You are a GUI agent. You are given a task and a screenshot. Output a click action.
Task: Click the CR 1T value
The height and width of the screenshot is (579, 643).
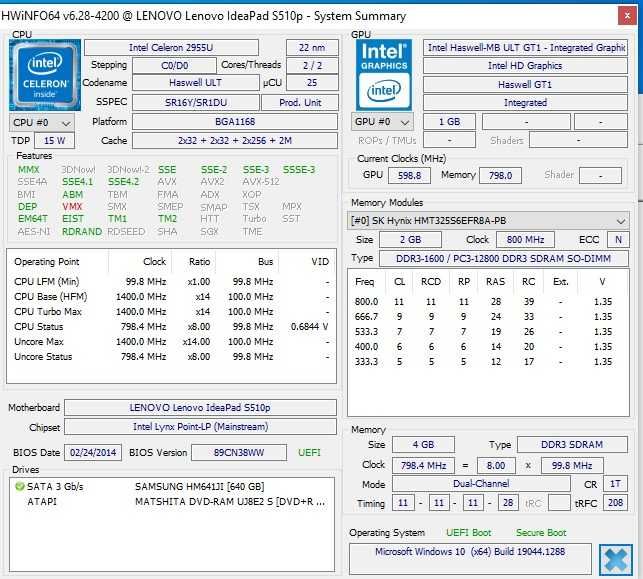[x=615, y=484]
